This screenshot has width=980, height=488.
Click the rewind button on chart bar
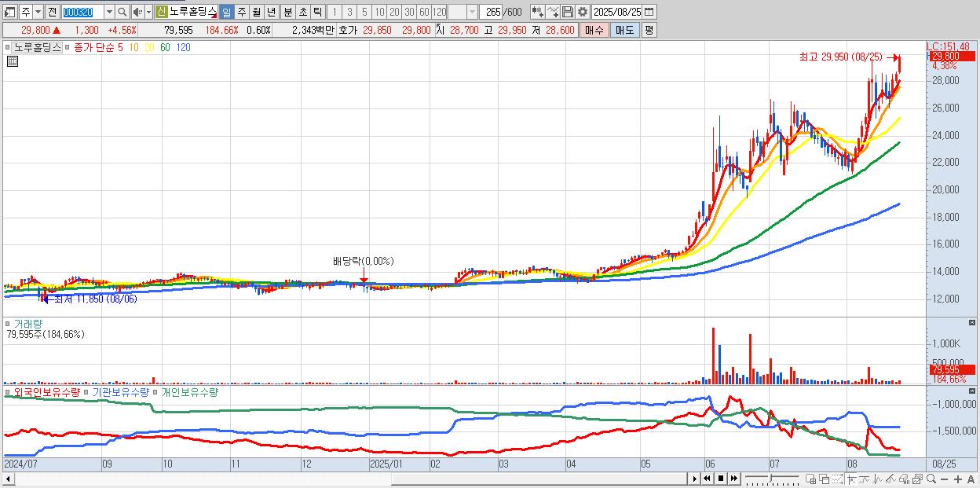coord(707,479)
